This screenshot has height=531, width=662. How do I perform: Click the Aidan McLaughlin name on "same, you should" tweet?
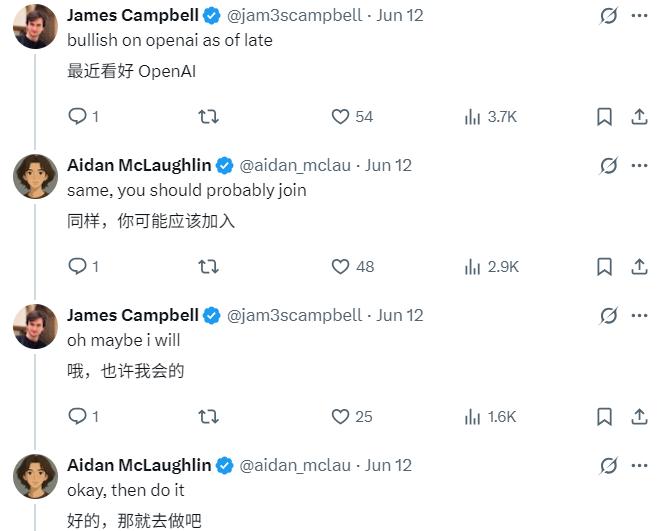tap(139, 165)
